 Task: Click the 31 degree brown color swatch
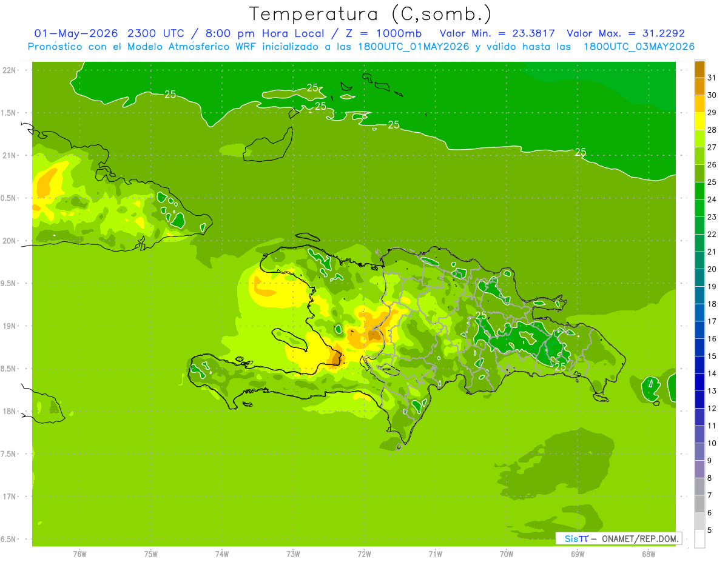coord(699,69)
